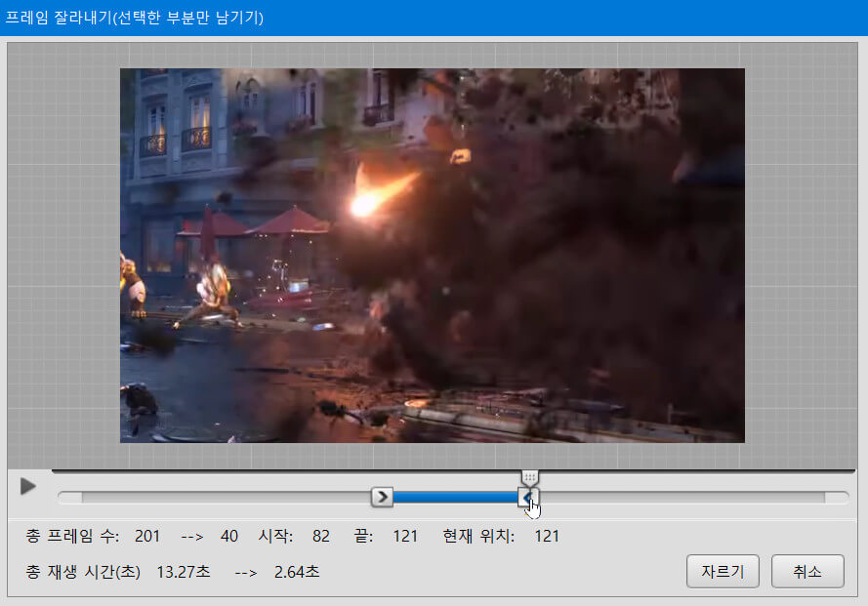Click the original duration 13.27초 text

[183, 572]
